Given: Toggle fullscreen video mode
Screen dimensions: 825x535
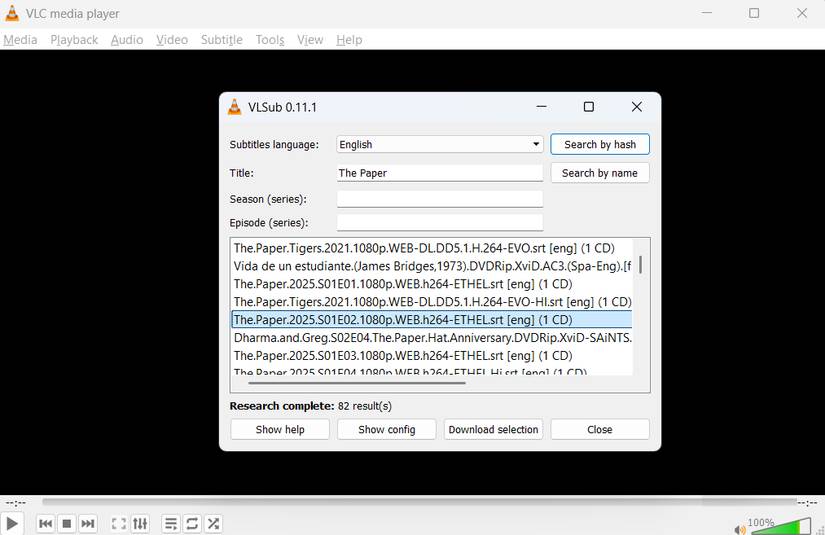Looking at the screenshot, I should point(119,523).
